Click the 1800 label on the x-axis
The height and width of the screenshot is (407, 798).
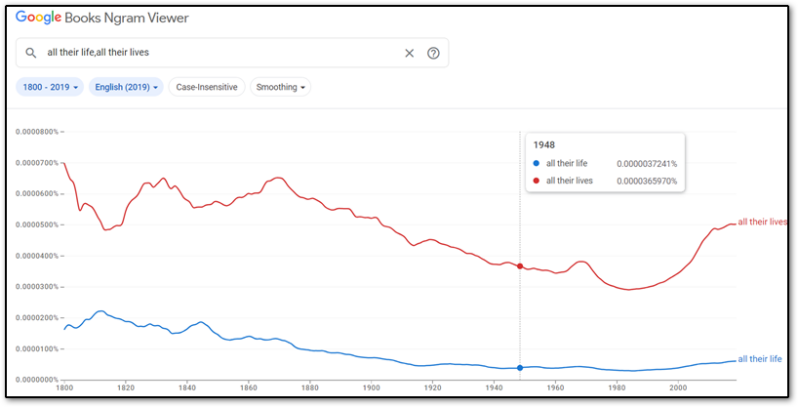pyautogui.click(x=65, y=387)
